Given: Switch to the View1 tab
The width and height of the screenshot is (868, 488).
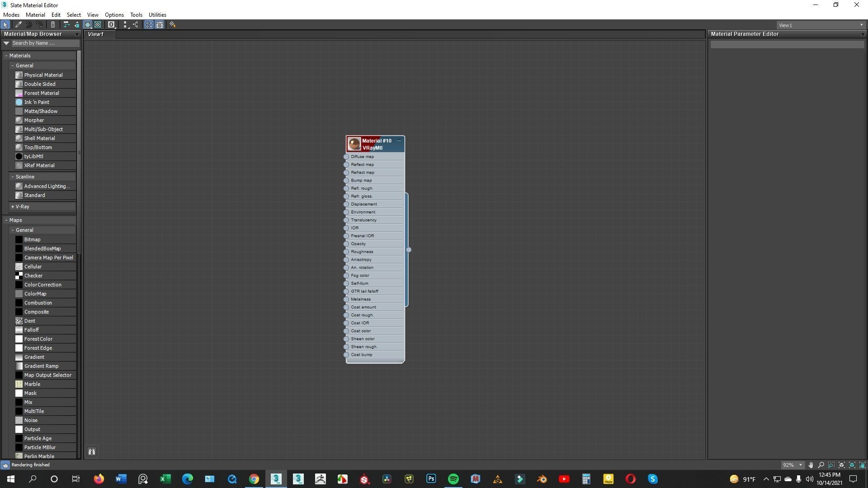Looking at the screenshot, I should tap(96, 34).
